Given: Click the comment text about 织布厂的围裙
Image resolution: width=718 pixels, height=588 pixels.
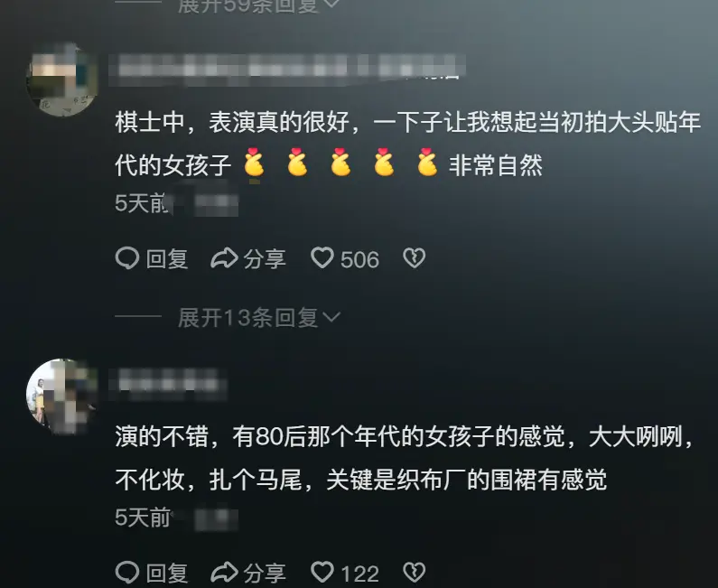Looking at the screenshot, I should 405,459.
